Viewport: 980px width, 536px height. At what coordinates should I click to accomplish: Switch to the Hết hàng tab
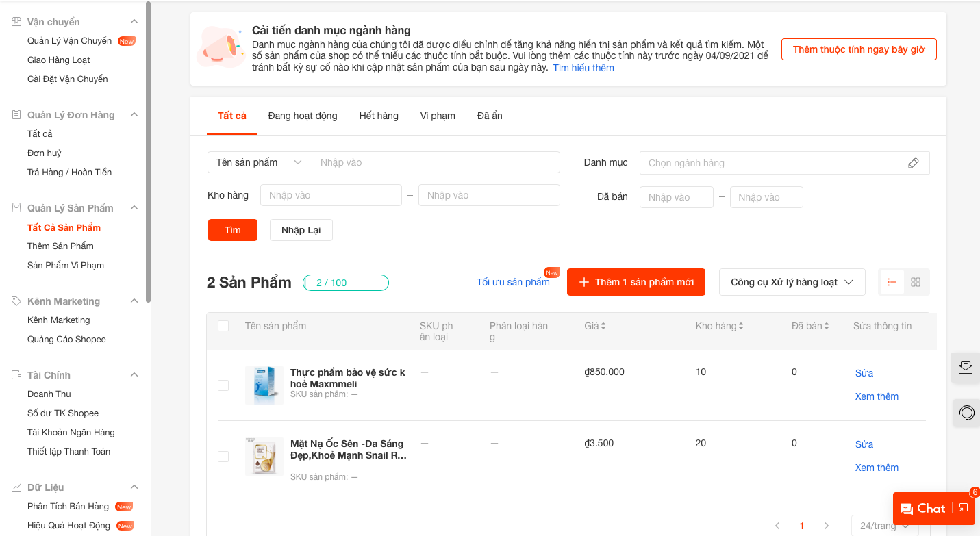coord(379,116)
